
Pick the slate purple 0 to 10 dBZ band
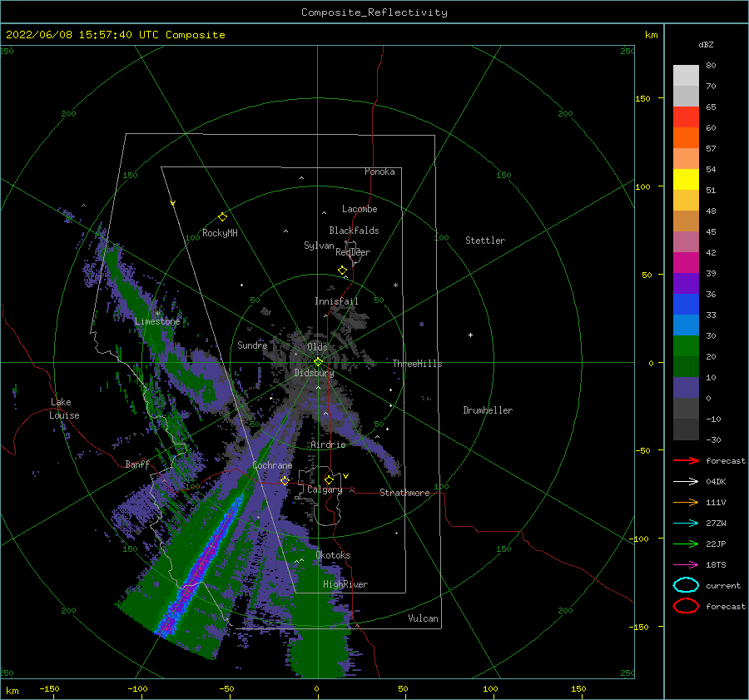(686, 388)
